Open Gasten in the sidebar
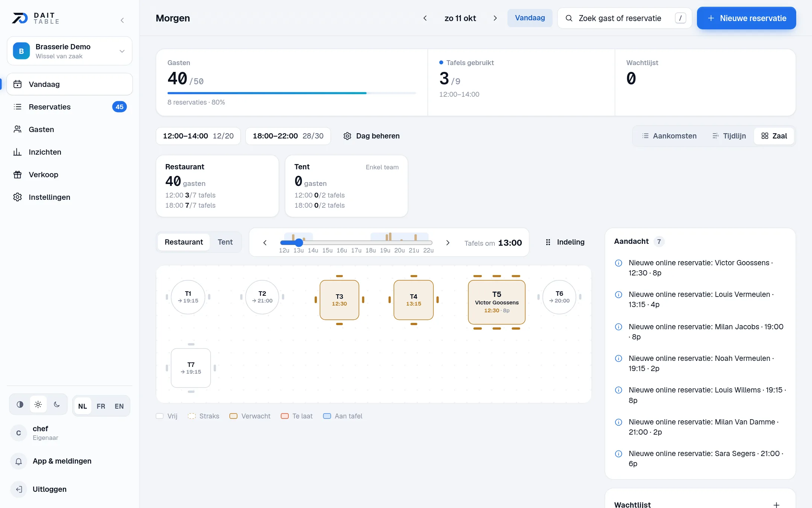The image size is (812, 508). 70,129
